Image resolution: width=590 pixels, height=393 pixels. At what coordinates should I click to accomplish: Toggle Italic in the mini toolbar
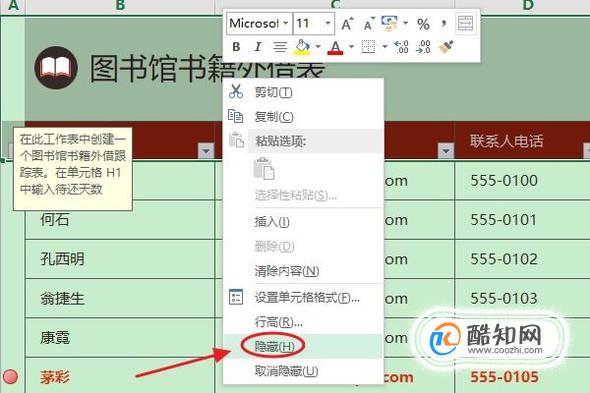coord(258,47)
